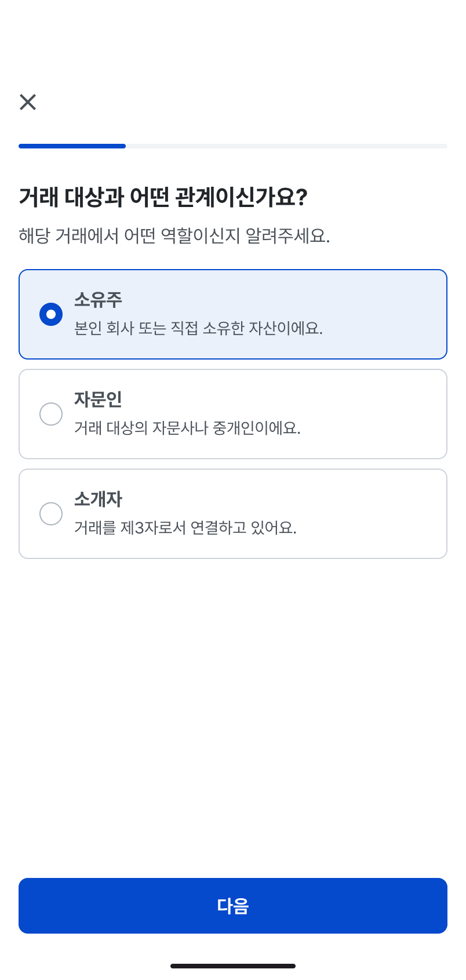Screen dimensions: 466x980
Task: Click the heading '거래 대상과 어떤 관계이신가요?'
Action: 163,197
